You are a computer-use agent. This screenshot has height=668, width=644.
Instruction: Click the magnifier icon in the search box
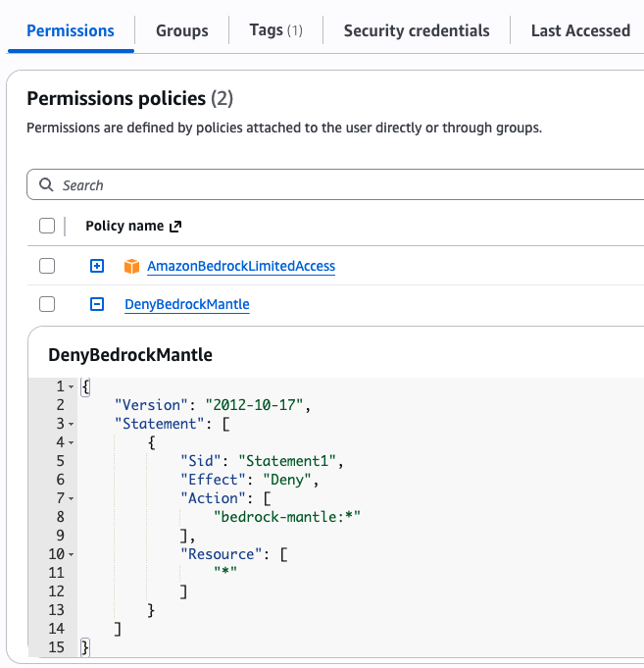(x=46, y=184)
